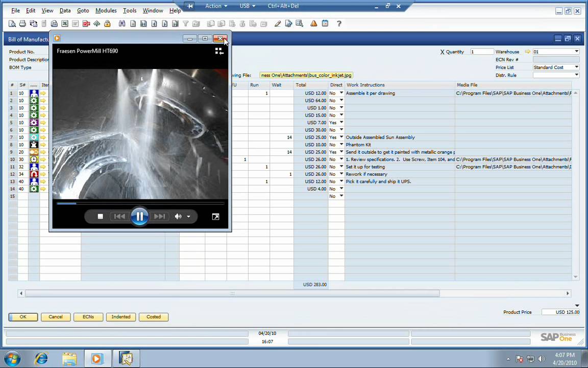Image resolution: width=588 pixels, height=368 pixels.
Task: Open Windows Explorer folder in the taskbar
Action: pos(69,359)
